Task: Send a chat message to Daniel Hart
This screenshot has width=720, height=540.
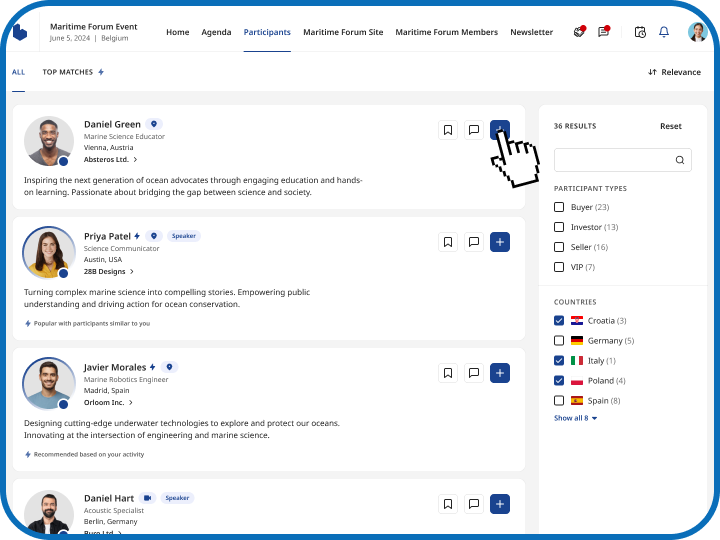Action: [x=474, y=504]
